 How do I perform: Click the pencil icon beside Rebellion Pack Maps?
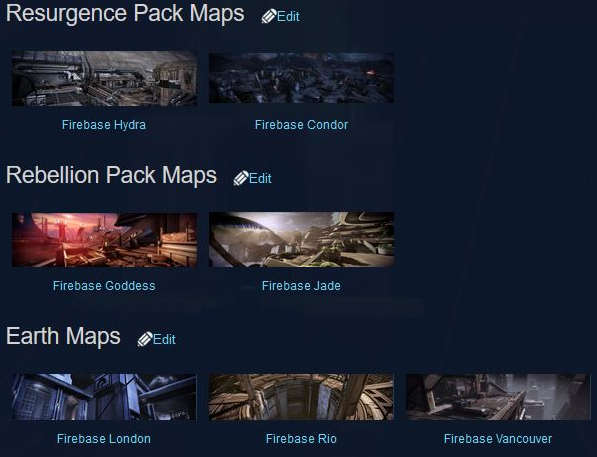point(241,178)
